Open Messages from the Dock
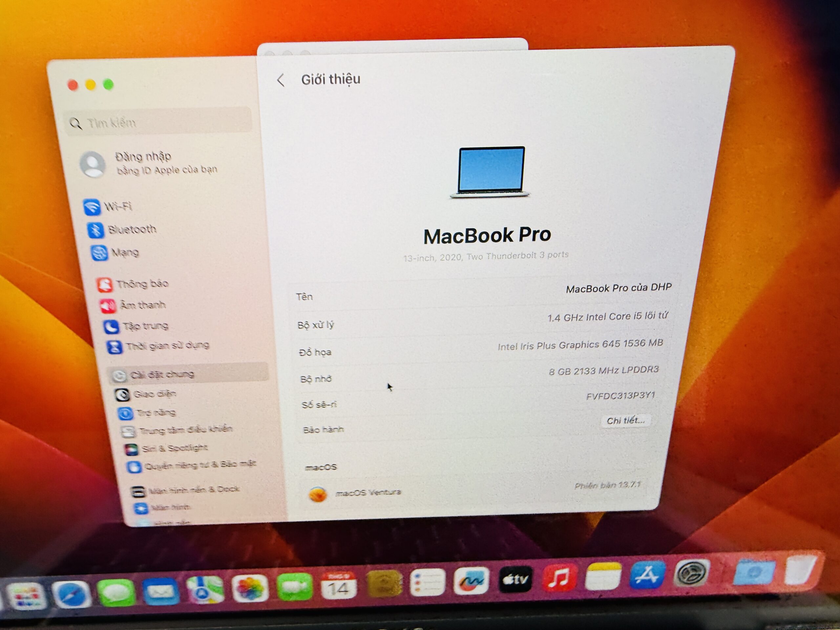Viewport: 840px width, 630px height. click(x=116, y=592)
